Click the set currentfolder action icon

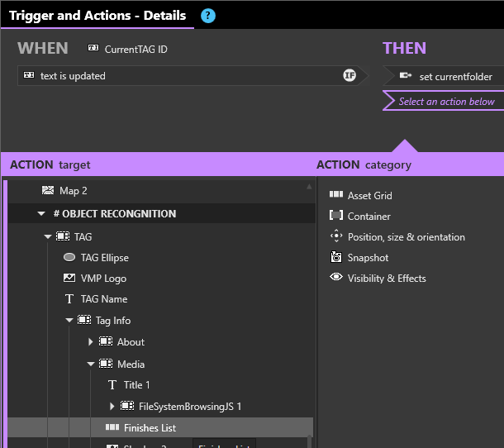coord(406,75)
